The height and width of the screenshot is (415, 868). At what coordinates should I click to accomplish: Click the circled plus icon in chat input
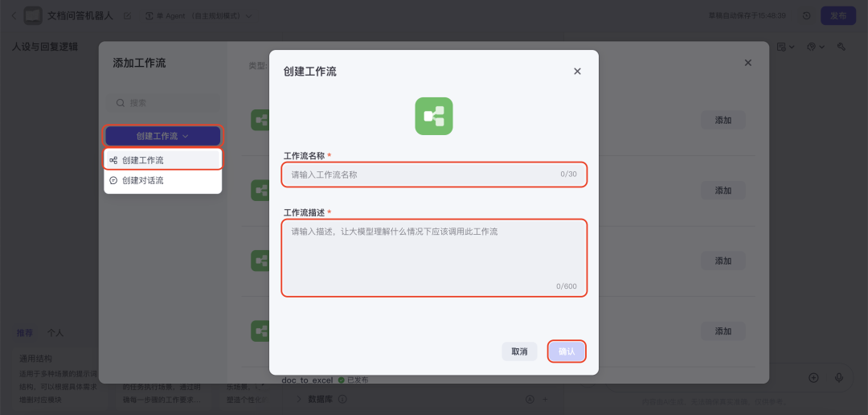tap(813, 377)
